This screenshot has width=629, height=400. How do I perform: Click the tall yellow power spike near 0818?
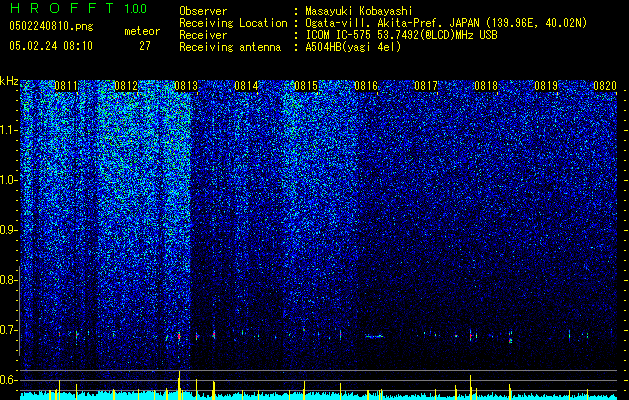pos(470,387)
